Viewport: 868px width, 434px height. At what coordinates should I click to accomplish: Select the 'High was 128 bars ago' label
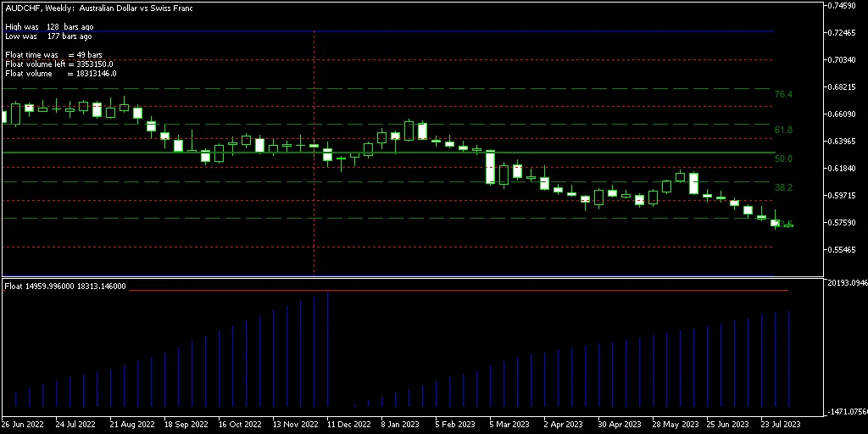click(x=48, y=27)
